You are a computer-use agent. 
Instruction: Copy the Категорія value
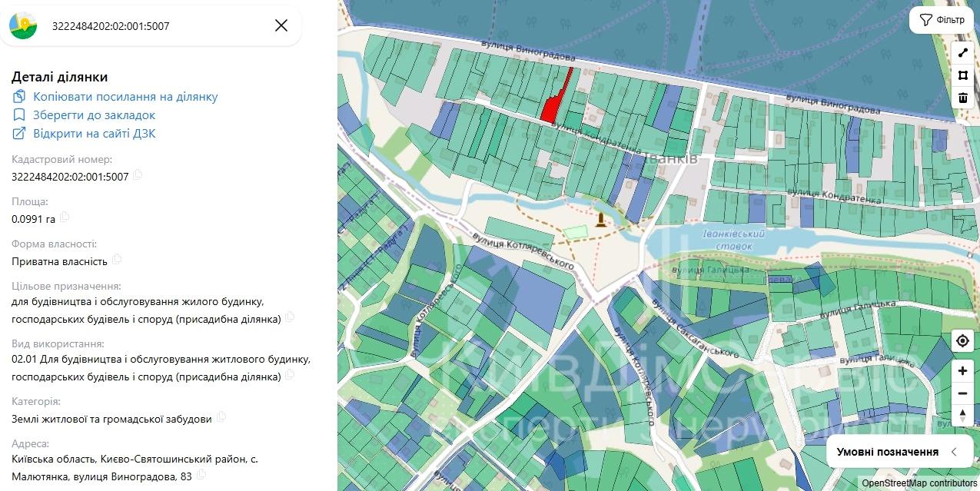coord(221,417)
